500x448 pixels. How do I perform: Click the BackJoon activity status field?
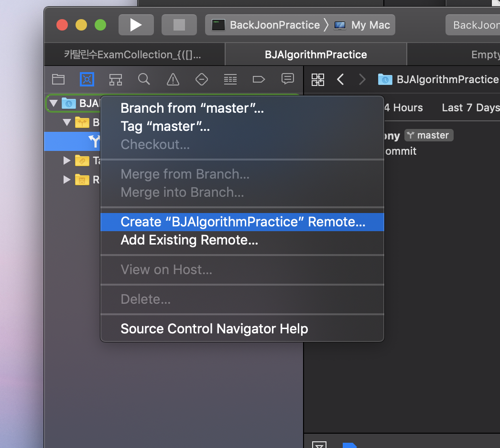pos(473,25)
